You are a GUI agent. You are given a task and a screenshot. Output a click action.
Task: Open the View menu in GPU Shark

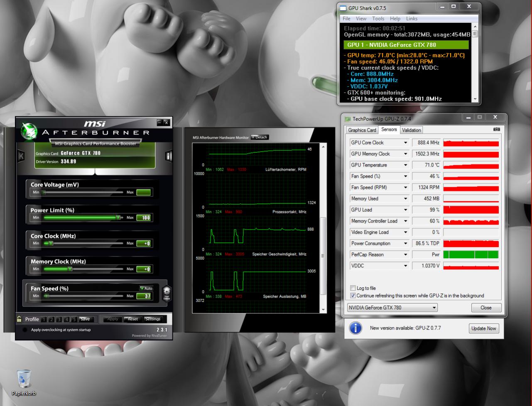point(361,19)
